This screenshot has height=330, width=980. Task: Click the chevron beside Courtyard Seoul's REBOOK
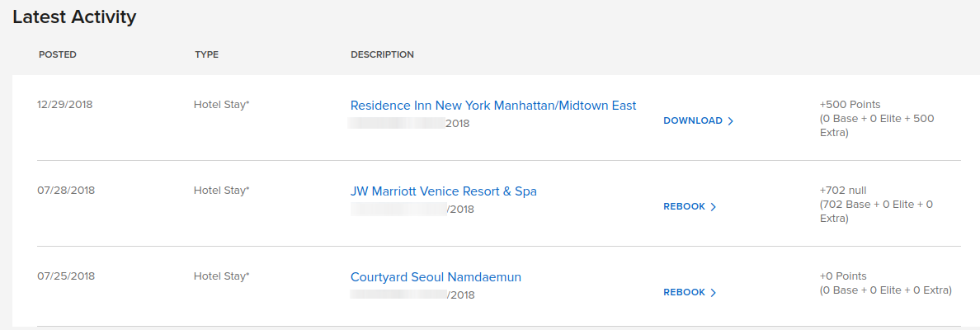pyautogui.click(x=713, y=293)
